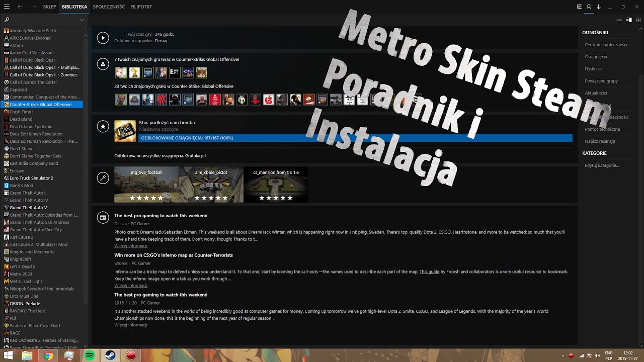Screen dimensions: 644x362
Task: Click the news section icon
Action: pyautogui.click(x=103, y=217)
